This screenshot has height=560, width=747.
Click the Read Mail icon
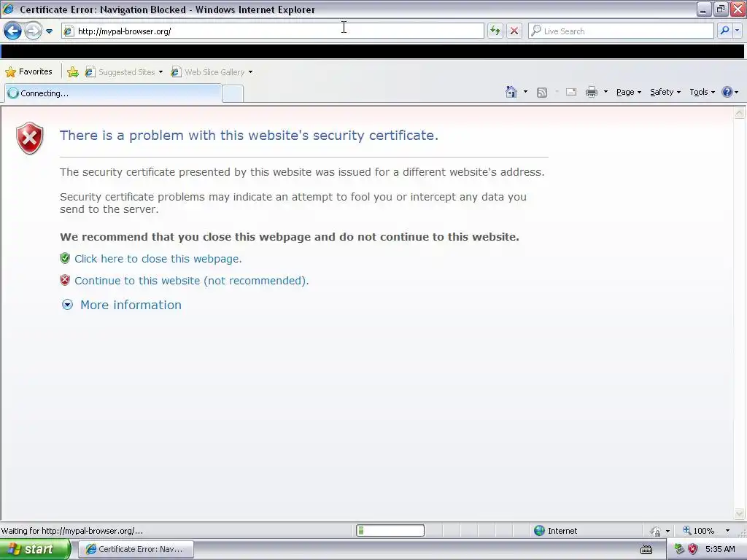pyautogui.click(x=571, y=93)
